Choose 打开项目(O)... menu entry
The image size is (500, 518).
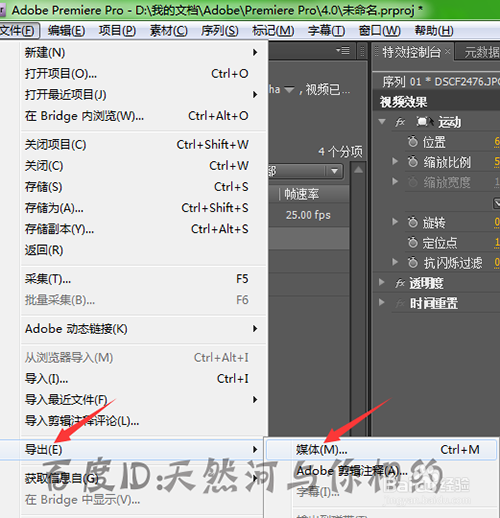(143, 73)
